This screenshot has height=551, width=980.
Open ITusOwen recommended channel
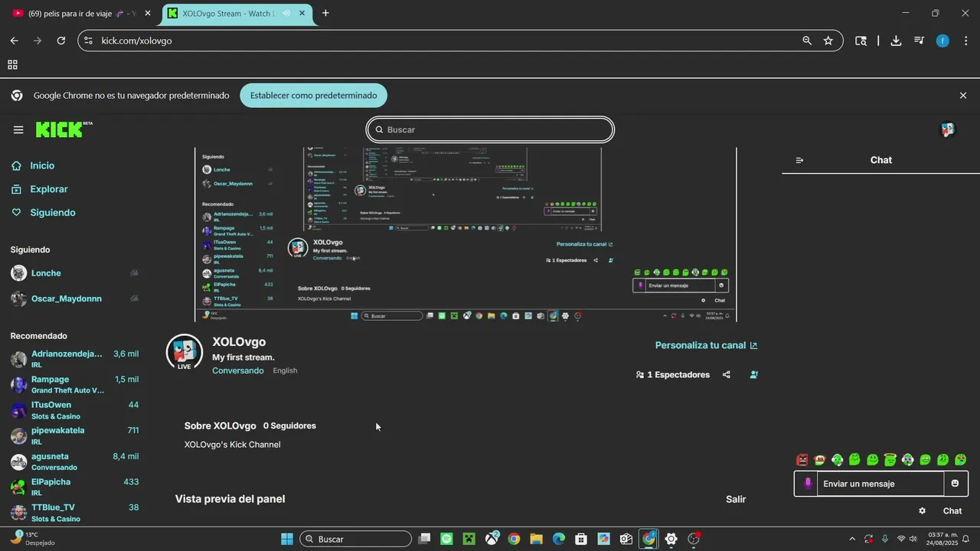click(74, 410)
